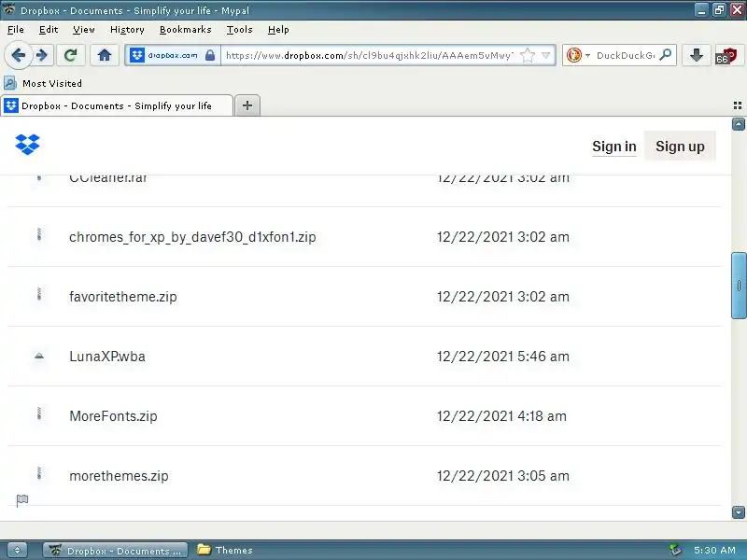Open the Help menu
The image size is (747, 560).
pos(278,30)
